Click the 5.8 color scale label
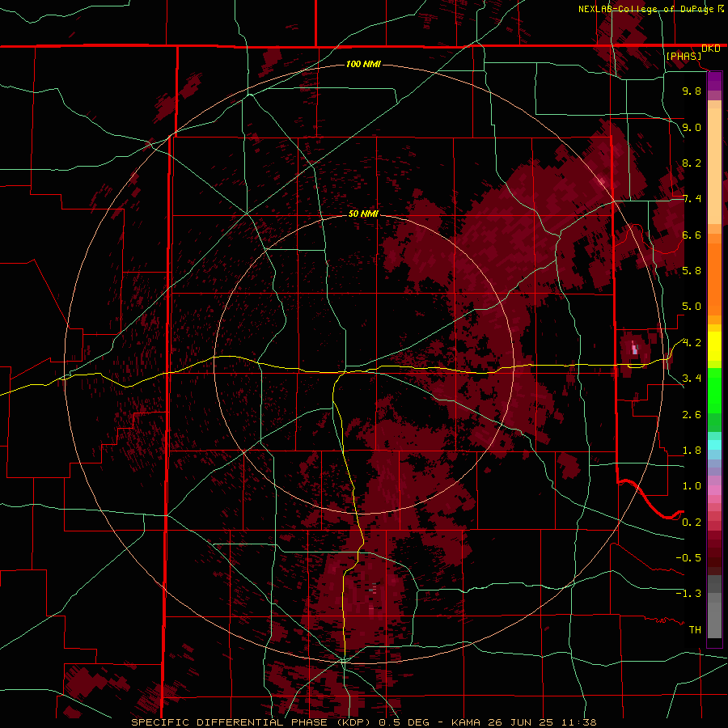The width and height of the screenshot is (728, 728). pos(692,271)
